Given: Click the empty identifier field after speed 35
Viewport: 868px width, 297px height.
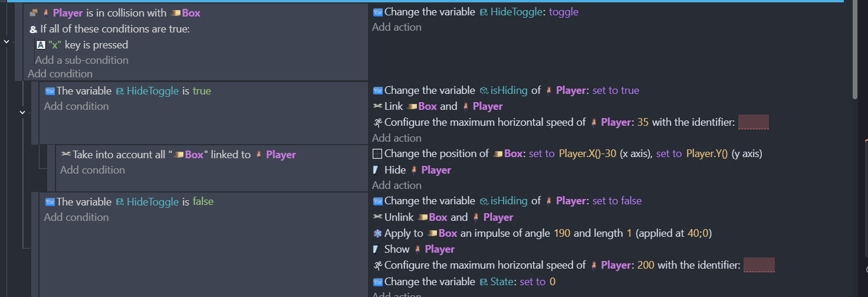Looking at the screenshot, I should tap(753, 122).
